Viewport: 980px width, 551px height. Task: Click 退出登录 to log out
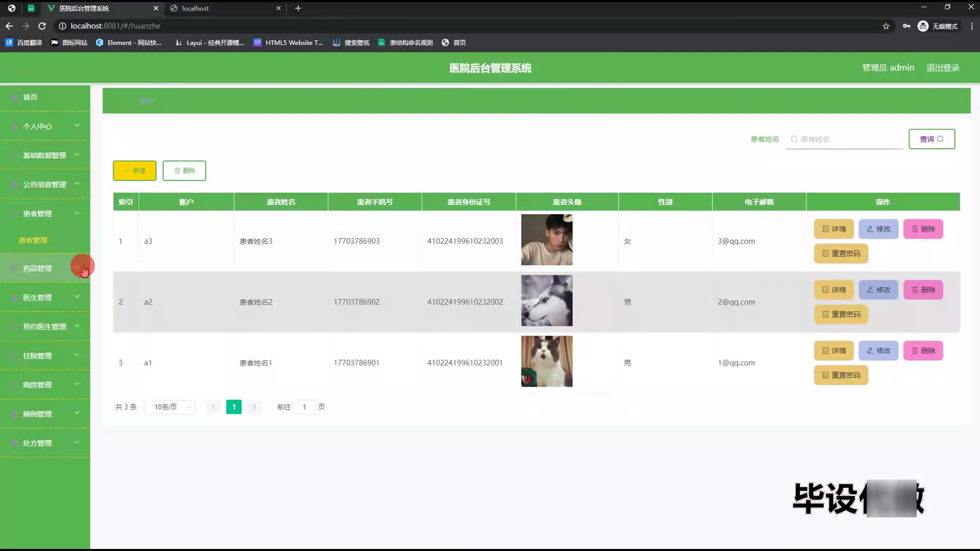pyautogui.click(x=943, y=68)
